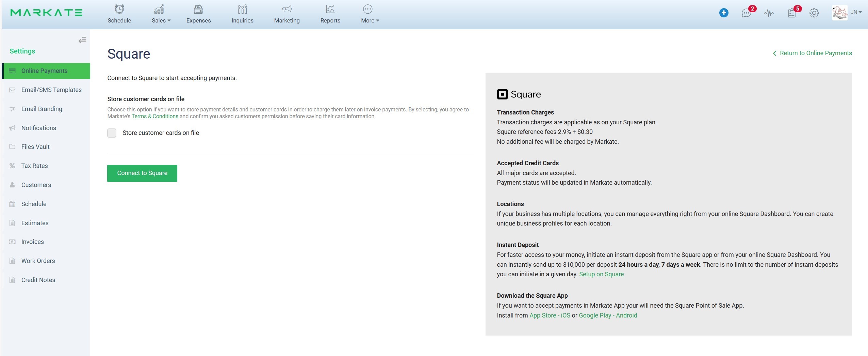
Task: Click the Connect to Square button
Action: (142, 173)
